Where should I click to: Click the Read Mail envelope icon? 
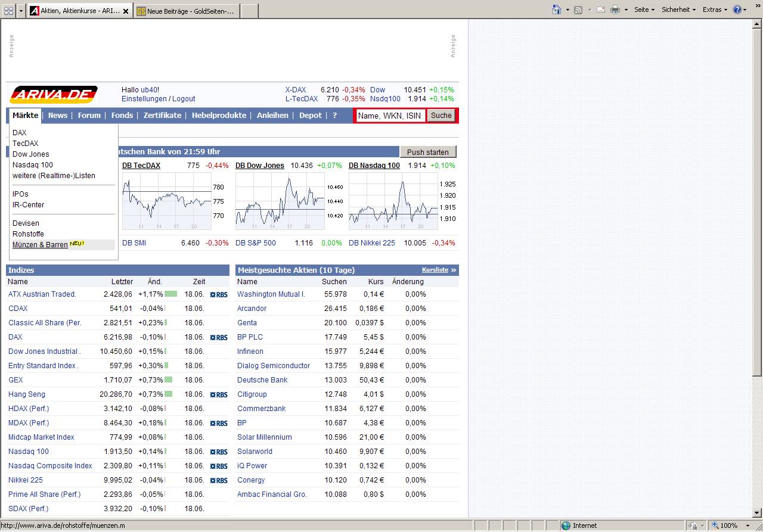(601, 10)
